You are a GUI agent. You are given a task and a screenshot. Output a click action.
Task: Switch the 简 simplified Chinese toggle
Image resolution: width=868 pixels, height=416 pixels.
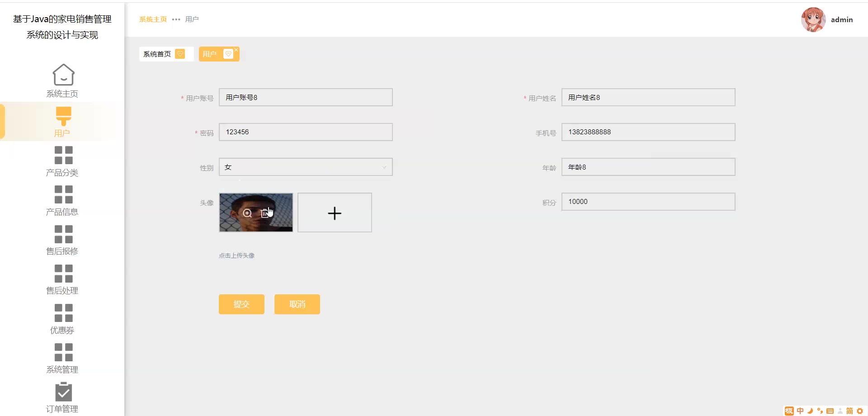[x=849, y=411]
